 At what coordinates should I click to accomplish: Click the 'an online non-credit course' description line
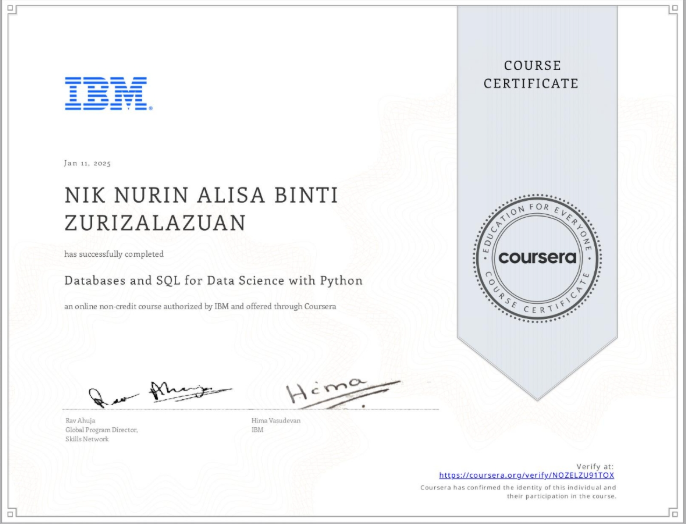click(x=200, y=306)
